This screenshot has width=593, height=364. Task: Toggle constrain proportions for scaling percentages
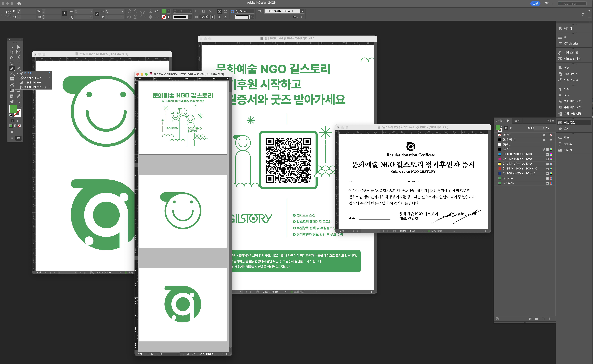pos(97,14)
